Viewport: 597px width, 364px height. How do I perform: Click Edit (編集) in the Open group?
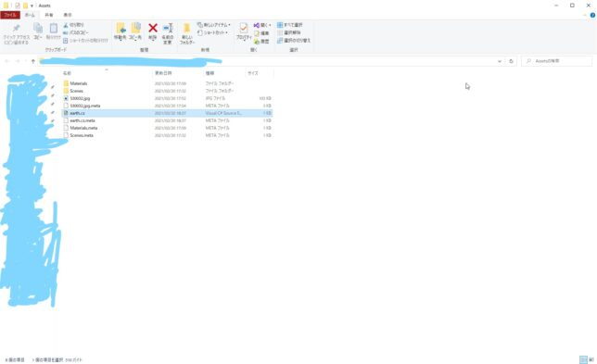click(x=261, y=33)
